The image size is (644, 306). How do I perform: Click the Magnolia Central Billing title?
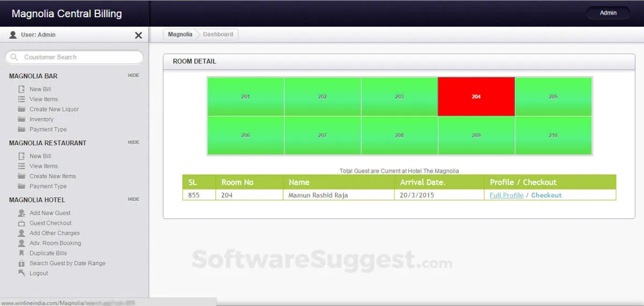pyautogui.click(x=67, y=14)
